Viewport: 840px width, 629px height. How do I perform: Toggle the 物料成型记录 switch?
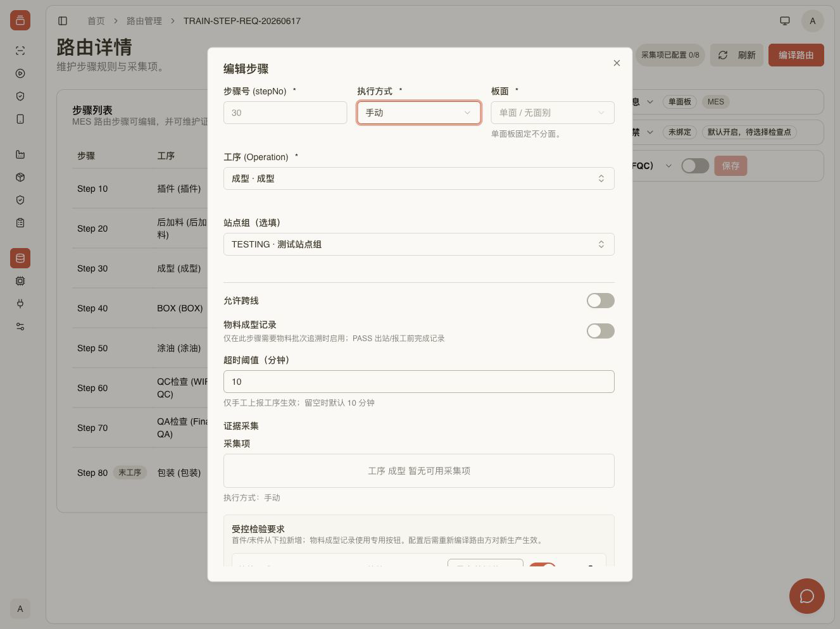pos(601,331)
